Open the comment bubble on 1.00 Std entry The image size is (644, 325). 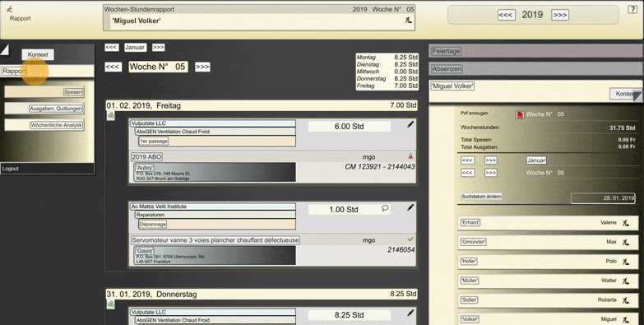[385, 208]
